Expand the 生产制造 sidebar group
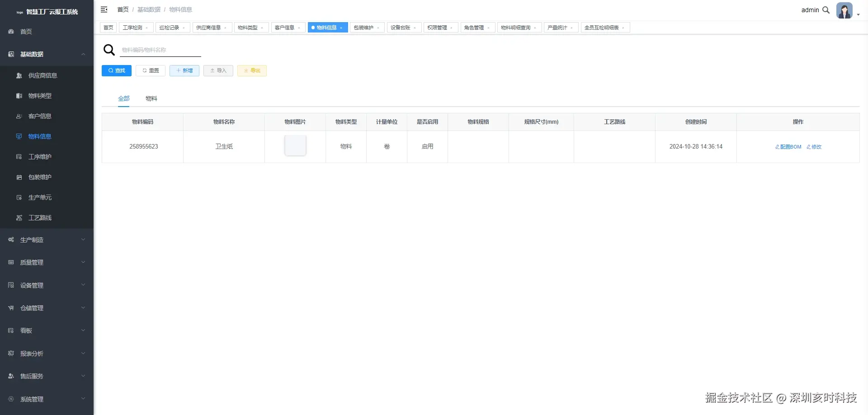868x415 pixels. pyautogui.click(x=47, y=240)
